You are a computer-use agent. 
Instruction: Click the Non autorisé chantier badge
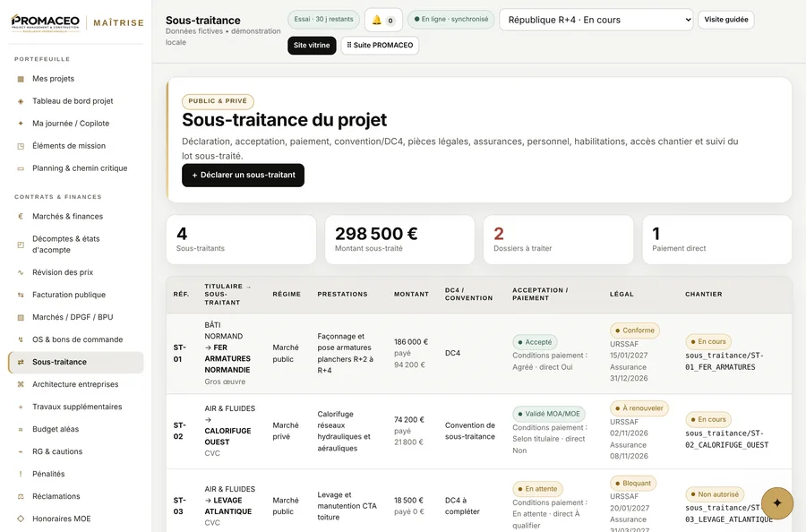point(715,494)
